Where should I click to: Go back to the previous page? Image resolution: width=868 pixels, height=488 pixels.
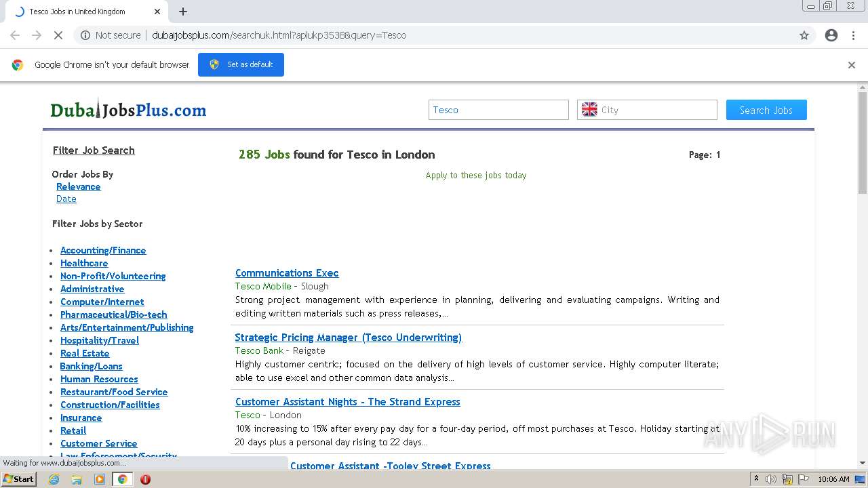[15, 35]
